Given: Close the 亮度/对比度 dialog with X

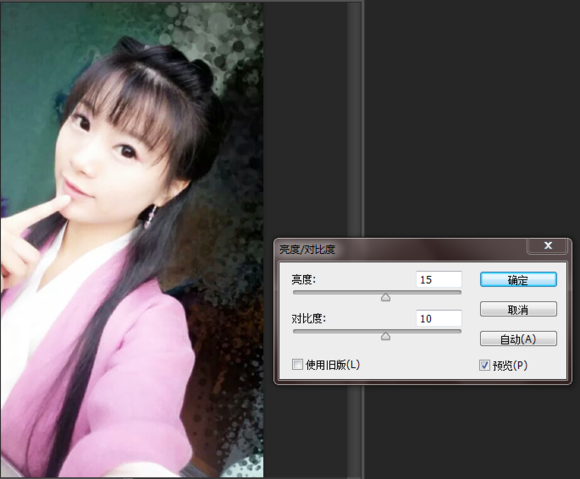Looking at the screenshot, I should tap(548, 246).
